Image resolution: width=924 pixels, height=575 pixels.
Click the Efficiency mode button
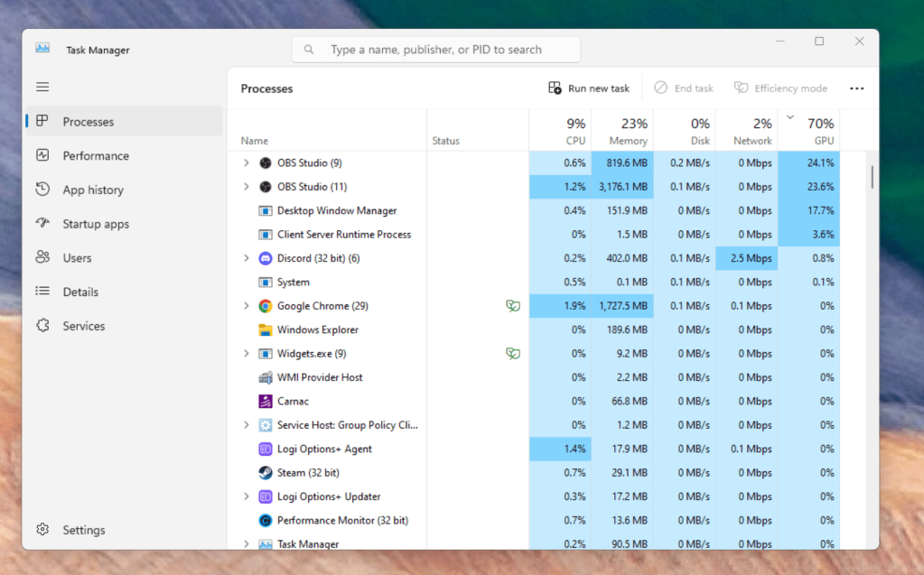(x=780, y=88)
